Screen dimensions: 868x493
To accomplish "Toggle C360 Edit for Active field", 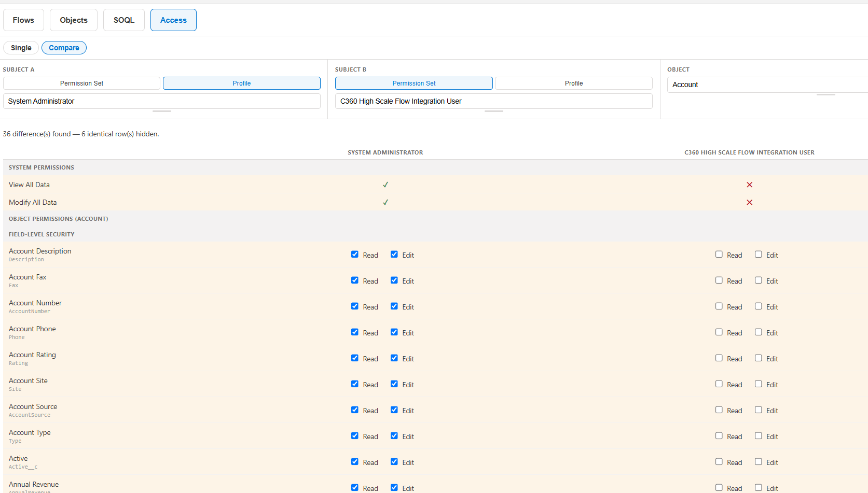I will pos(759,462).
